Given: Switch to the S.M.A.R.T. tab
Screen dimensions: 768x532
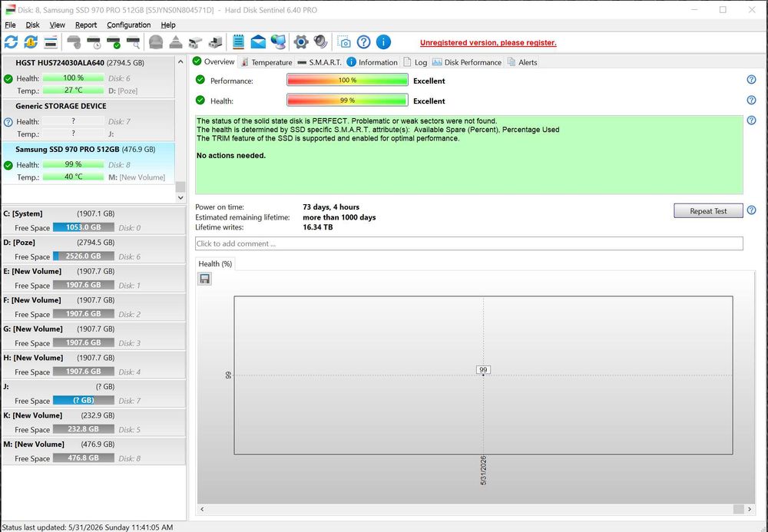Looking at the screenshot, I should tap(319, 62).
